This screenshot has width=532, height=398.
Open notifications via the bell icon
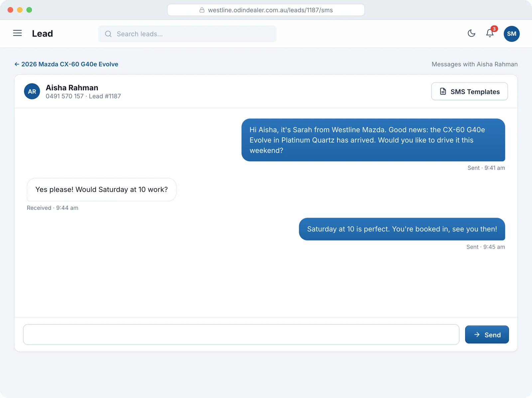coord(490,33)
